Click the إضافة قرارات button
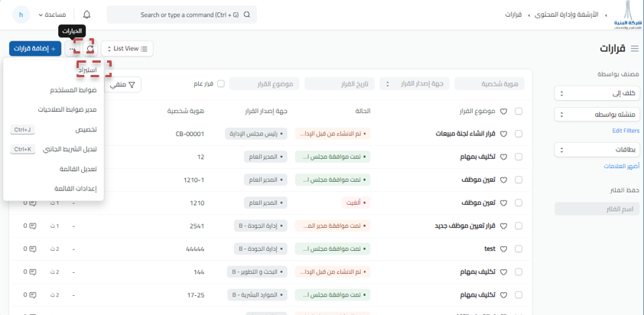 coord(35,48)
